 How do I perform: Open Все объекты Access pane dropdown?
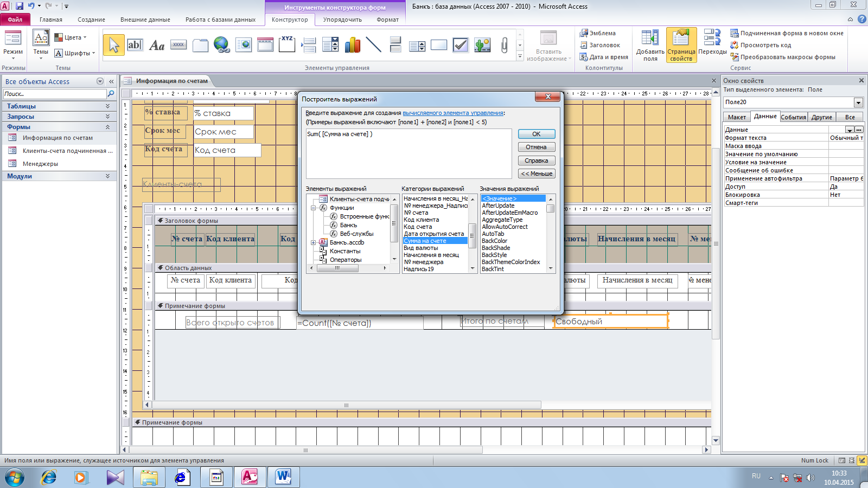click(x=100, y=81)
